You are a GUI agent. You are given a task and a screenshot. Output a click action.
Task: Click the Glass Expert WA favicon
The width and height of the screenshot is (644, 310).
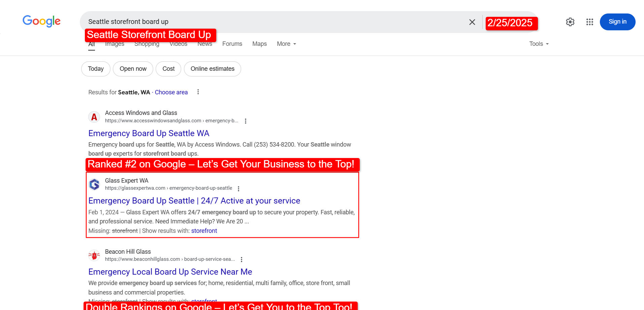94,184
